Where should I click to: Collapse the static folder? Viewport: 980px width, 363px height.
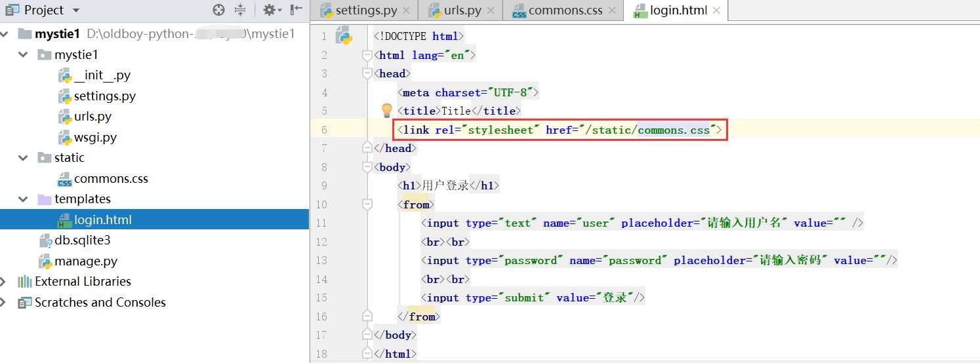(x=24, y=158)
